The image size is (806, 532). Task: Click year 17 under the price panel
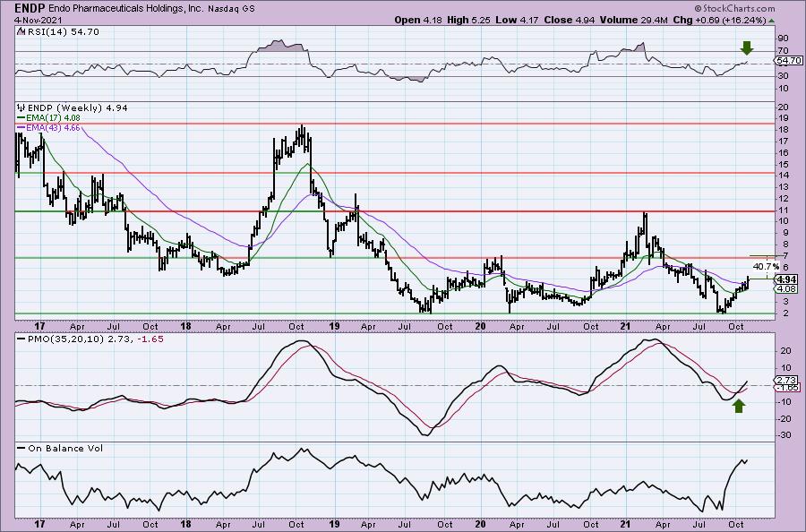coord(39,326)
